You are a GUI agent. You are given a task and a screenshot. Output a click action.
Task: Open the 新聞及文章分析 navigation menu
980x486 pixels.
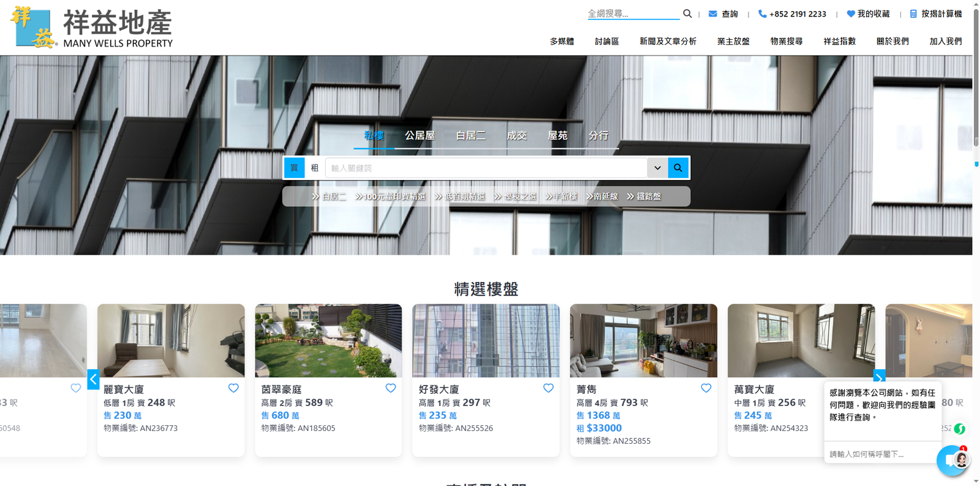coord(668,41)
